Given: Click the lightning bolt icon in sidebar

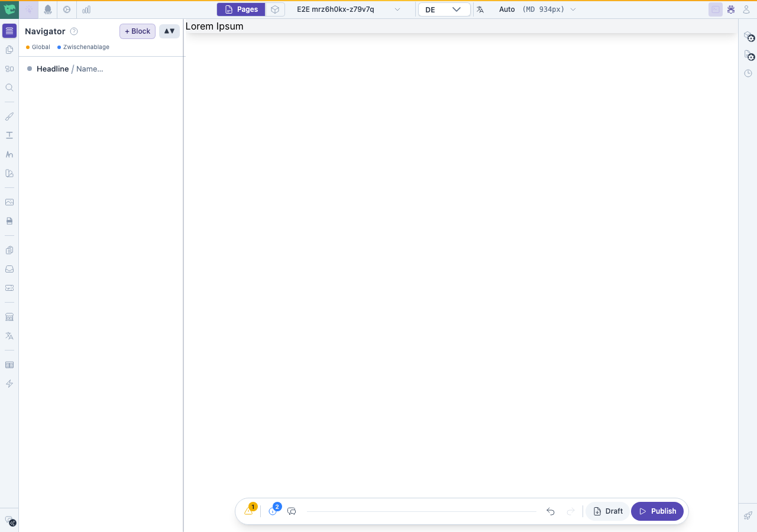Looking at the screenshot, I should (x=9, y=384).
